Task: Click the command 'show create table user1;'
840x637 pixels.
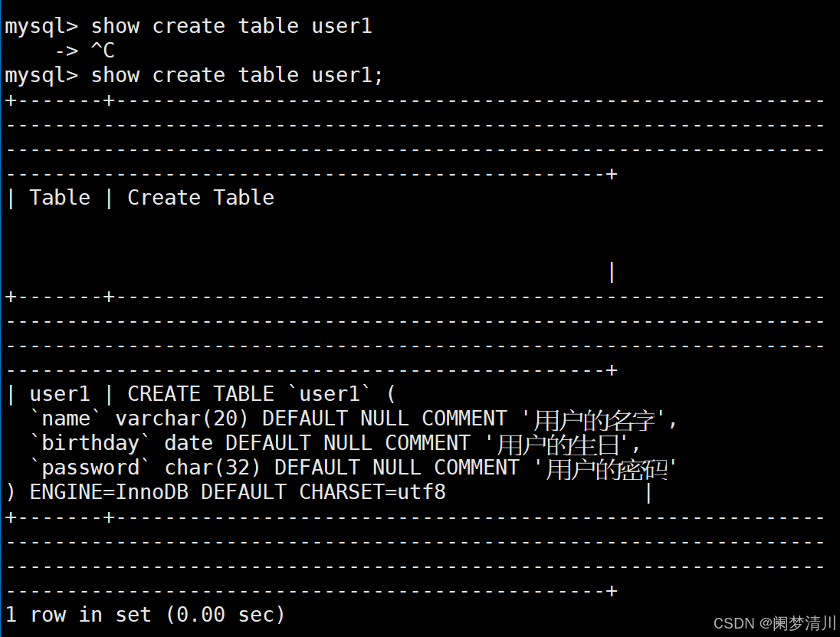Action: pos(237,76)
